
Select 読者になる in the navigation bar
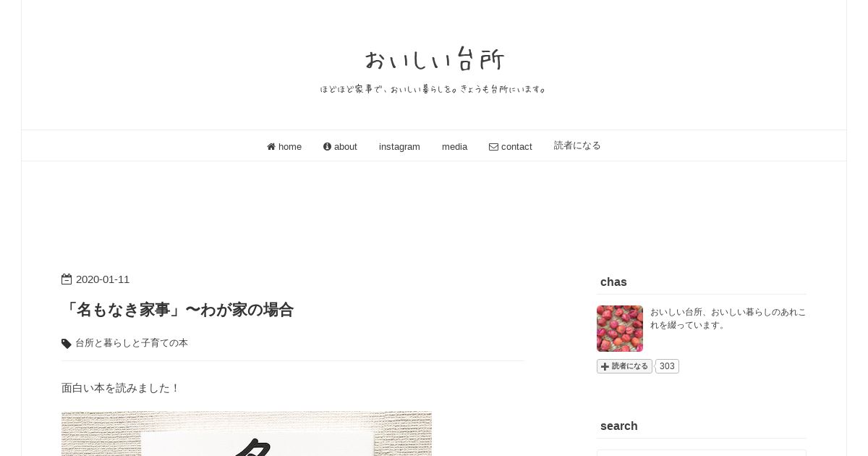click(577, 145)
